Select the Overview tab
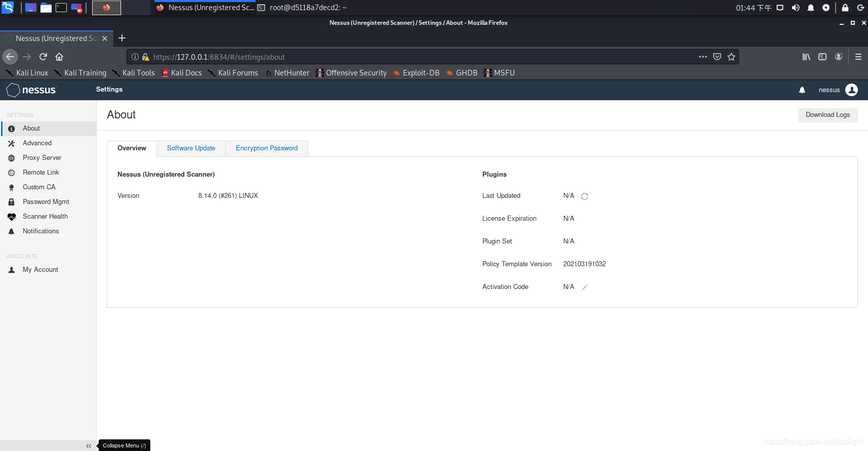The image size is (868, 451). click(x=132, y=148)
